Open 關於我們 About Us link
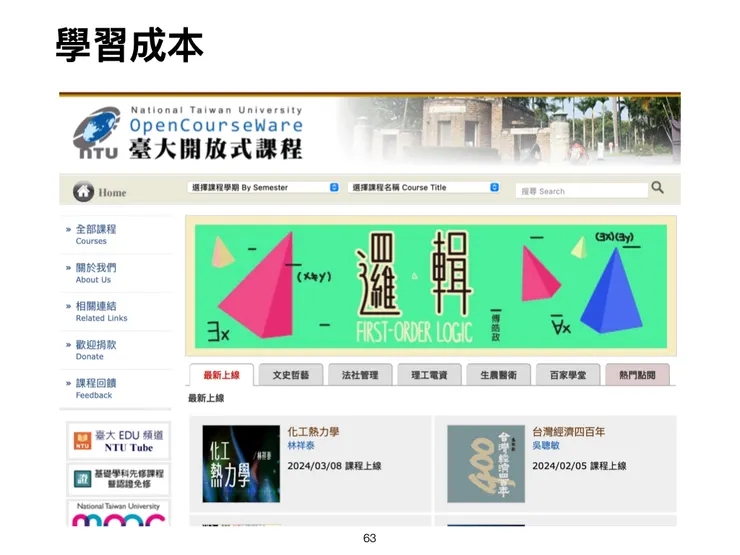This screenshot has height=555, width=740. coord(96,273)
